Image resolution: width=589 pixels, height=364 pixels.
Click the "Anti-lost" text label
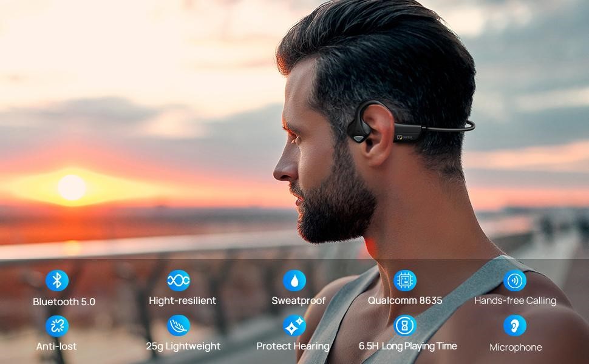tap(56, 347)
